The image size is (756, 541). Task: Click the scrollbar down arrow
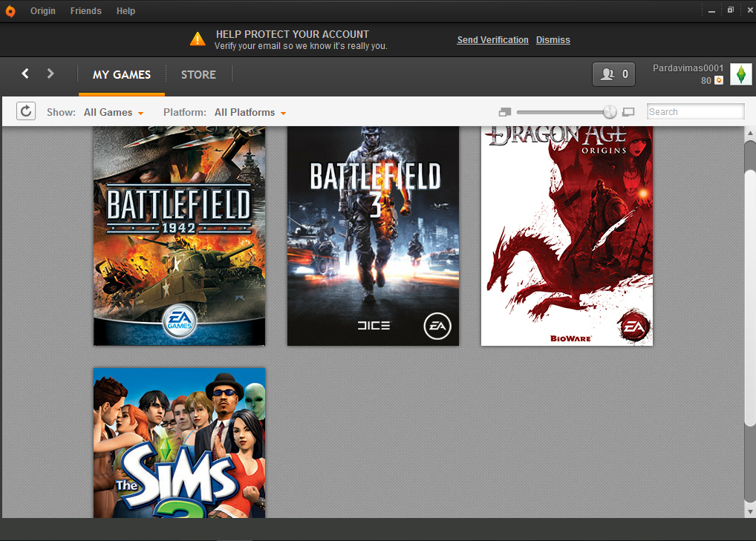pos(750,511)
